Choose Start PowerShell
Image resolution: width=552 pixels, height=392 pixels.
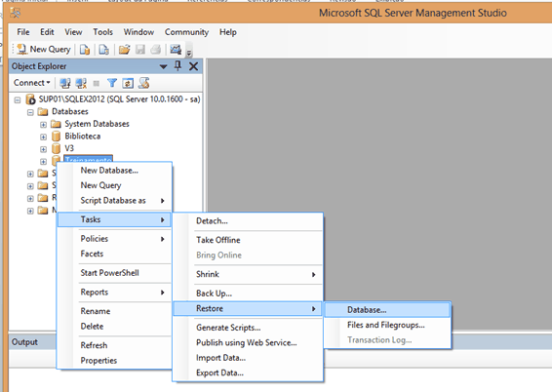(115, 273)
